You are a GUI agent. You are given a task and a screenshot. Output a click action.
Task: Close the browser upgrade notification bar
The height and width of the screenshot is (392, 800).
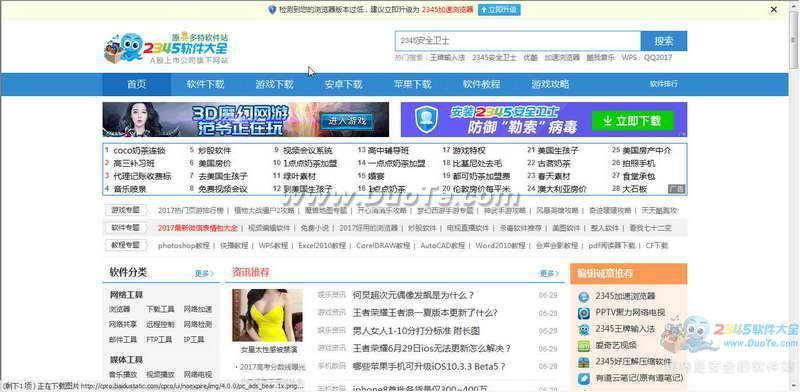pos(773,9)
